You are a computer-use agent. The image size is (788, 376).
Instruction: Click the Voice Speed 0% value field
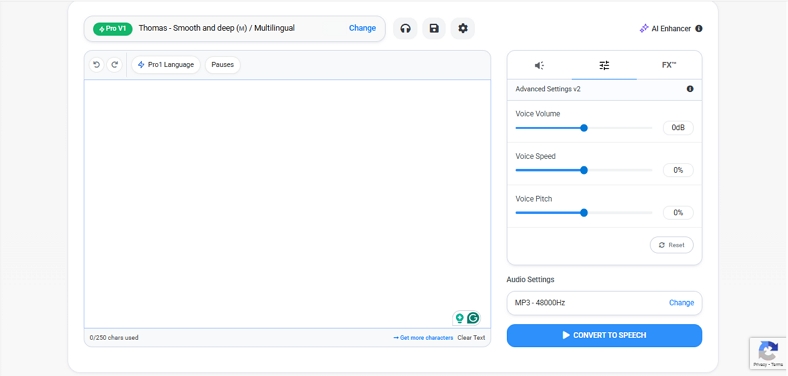678,170
